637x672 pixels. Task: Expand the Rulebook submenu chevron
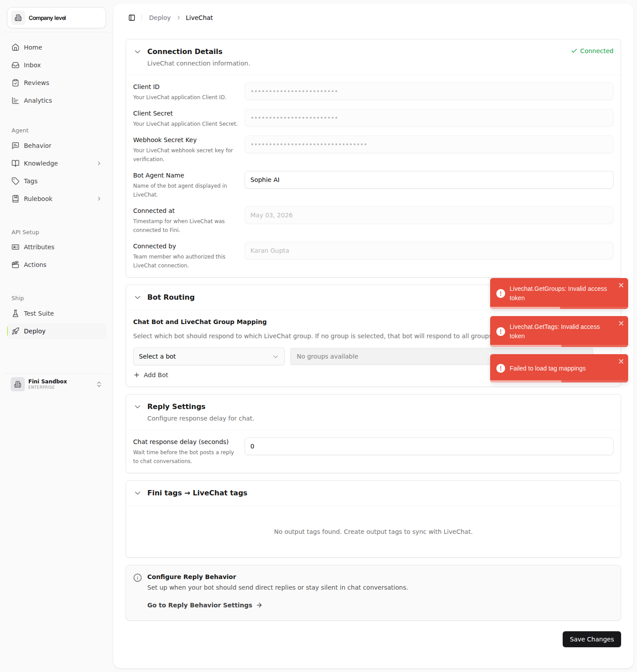point(99,199)
